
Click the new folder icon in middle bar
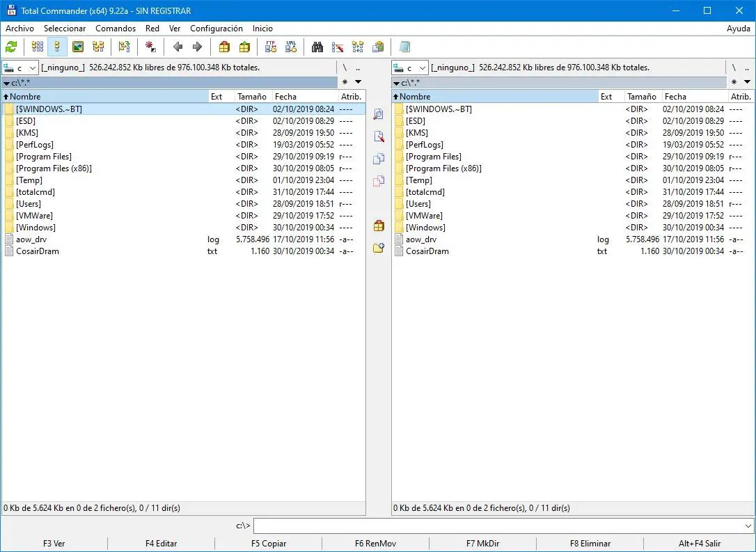(379, 248)
